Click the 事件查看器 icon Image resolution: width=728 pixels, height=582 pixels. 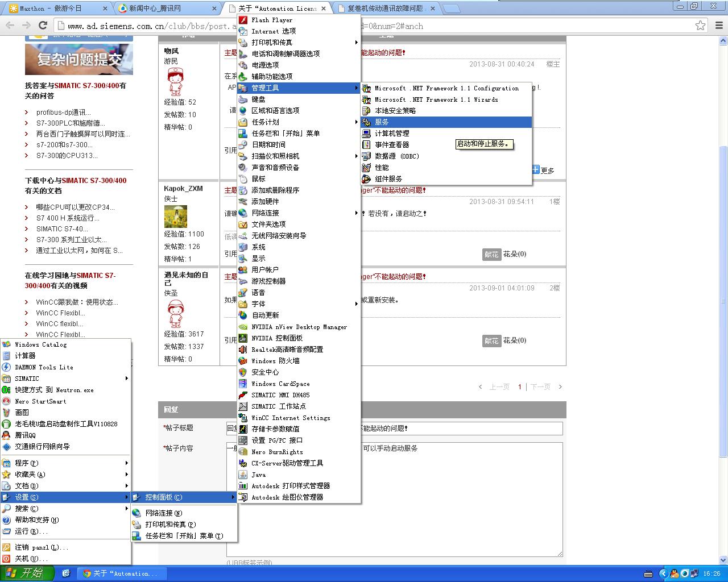pyautogui.click(x=366, y=145)
